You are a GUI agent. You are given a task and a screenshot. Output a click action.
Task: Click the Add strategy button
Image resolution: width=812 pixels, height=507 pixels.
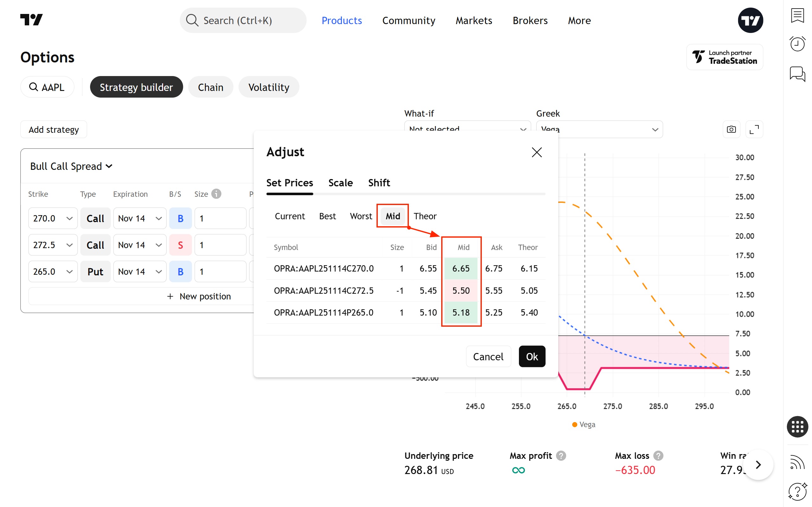pos(54,129)
